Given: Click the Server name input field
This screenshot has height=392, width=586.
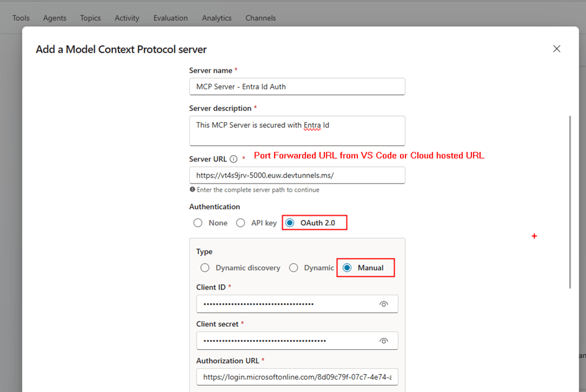Looking at the screenshot, I should (296, 87).
